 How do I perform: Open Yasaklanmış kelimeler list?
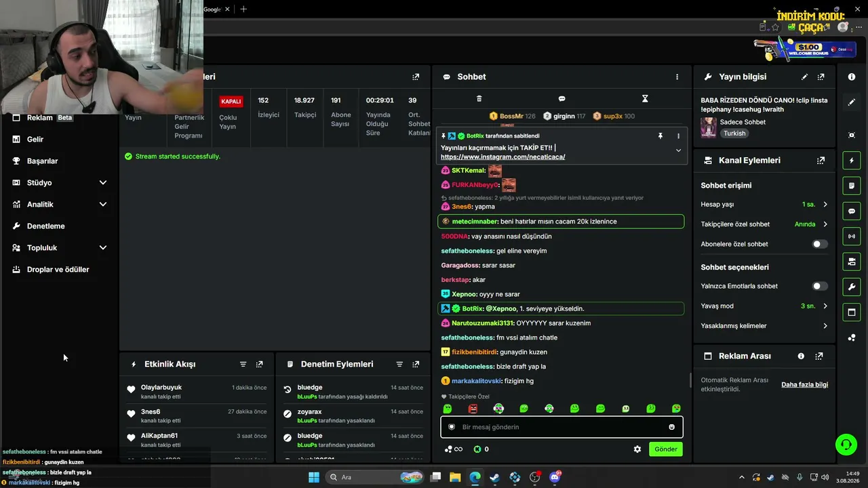764,326
